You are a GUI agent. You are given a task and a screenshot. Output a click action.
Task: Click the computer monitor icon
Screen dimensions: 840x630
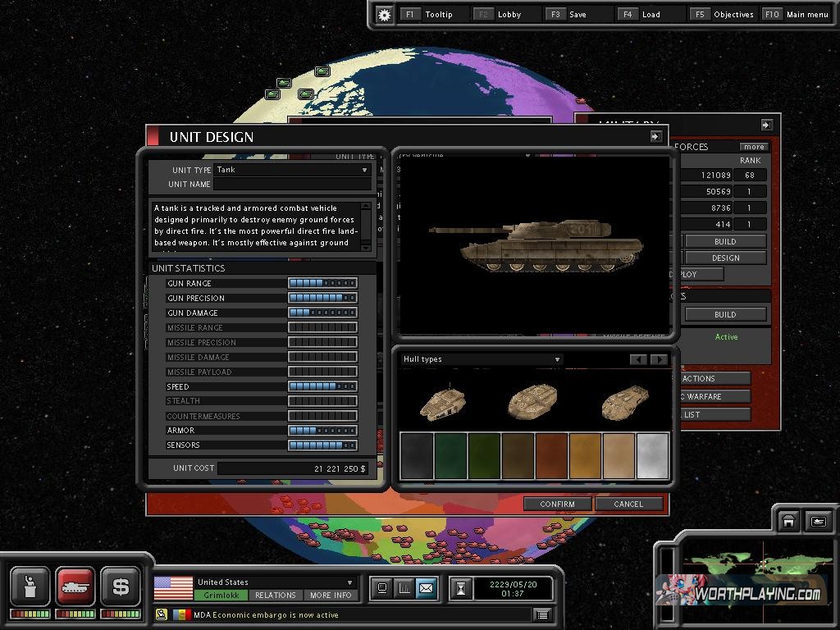[381, 588]
